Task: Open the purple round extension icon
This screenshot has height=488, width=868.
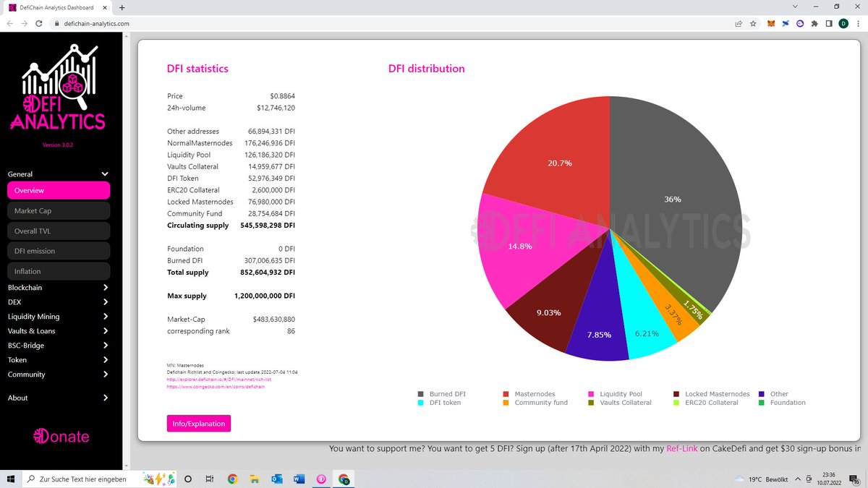Action: click(800, 23)
